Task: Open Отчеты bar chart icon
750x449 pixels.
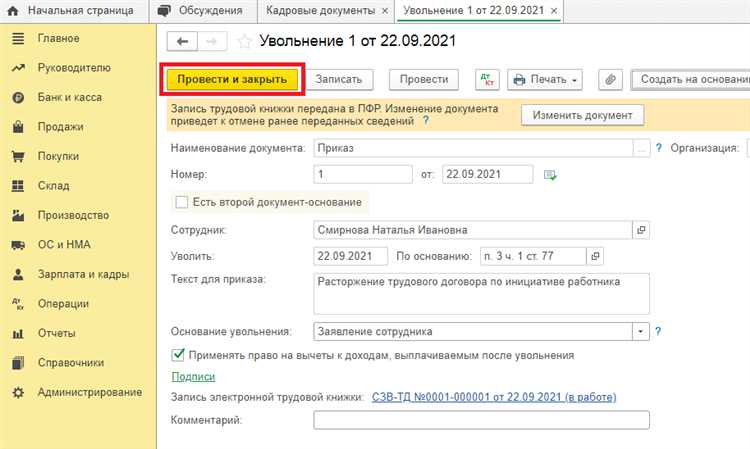Action: tap(18, 333)
